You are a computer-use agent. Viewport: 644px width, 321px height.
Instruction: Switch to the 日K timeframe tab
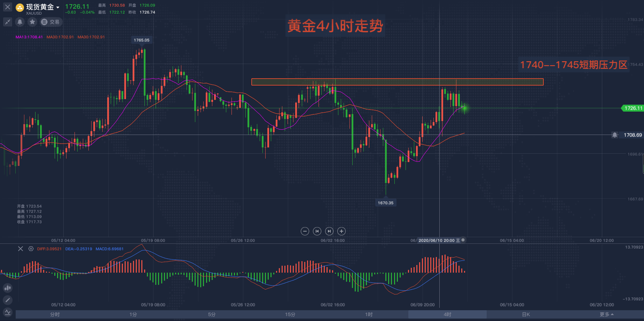click(526, 314)
